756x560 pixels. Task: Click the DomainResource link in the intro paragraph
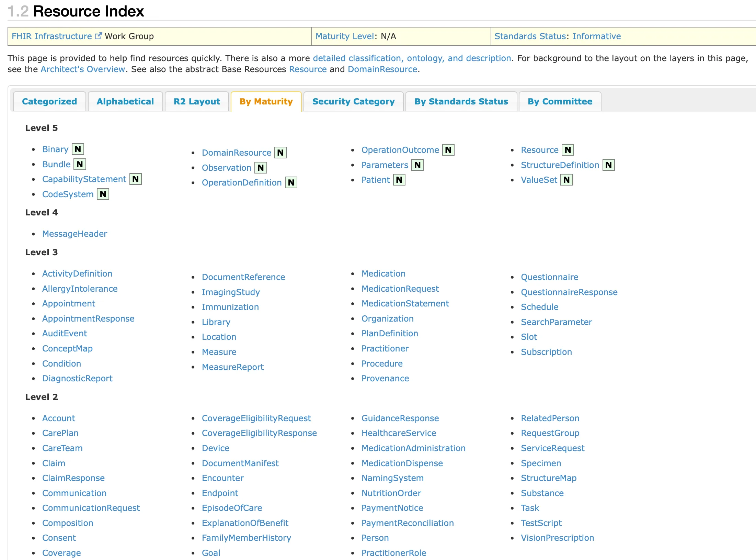(382, 69)
